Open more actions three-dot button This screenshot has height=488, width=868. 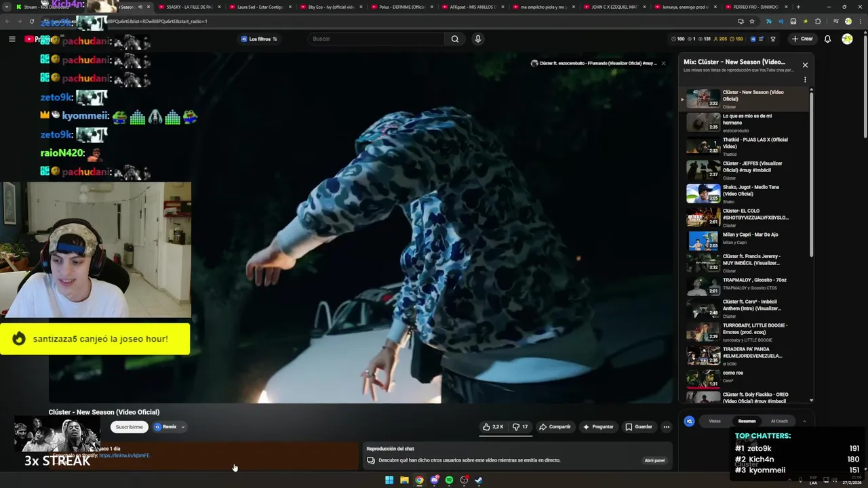(667, 427)
